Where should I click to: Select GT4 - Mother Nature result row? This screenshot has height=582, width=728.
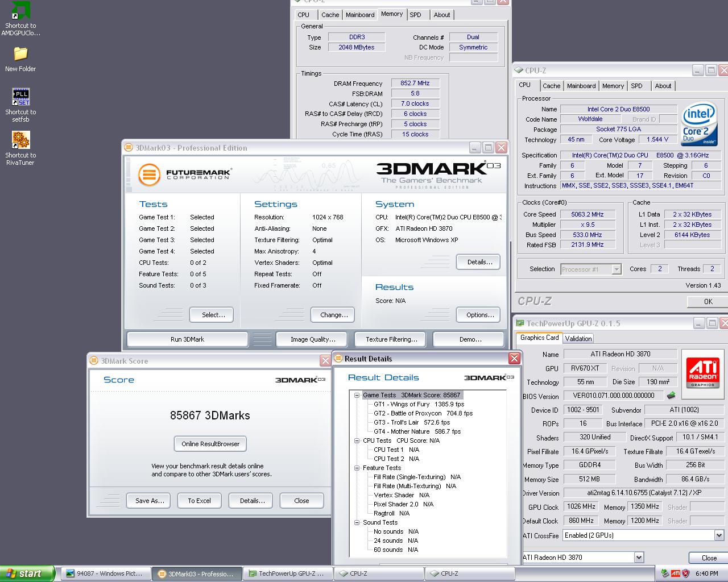coord(417,431)
